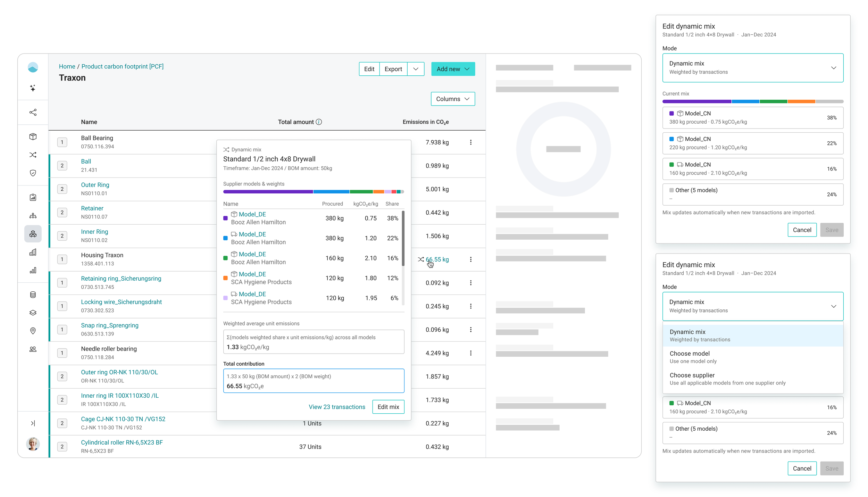868x497 pixels.
Task: Select the Choose supplier mode option
Action: coord(753,379)
